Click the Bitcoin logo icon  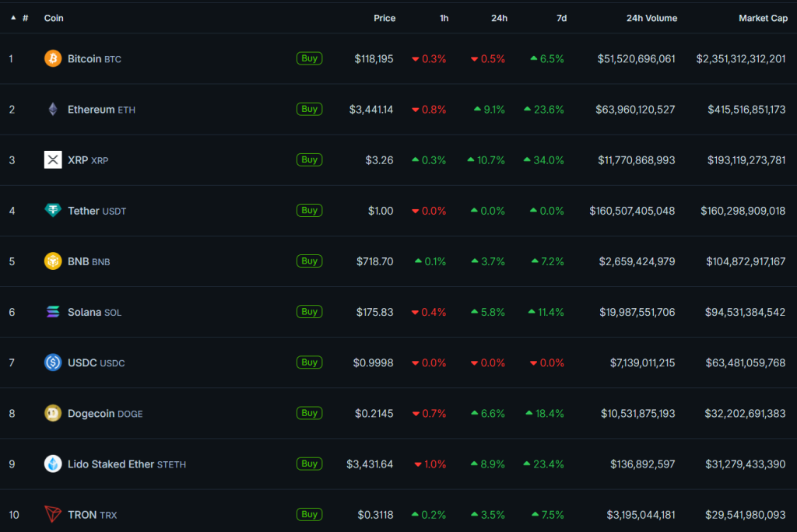pos(53,58)
